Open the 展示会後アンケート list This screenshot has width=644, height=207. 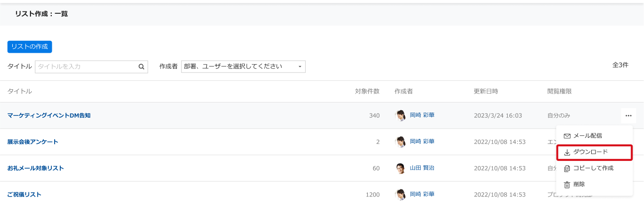[x=33, y=142]
